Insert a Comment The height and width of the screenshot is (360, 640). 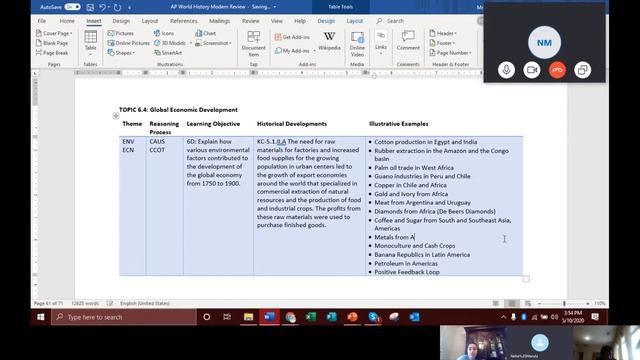tap(408, 40)
